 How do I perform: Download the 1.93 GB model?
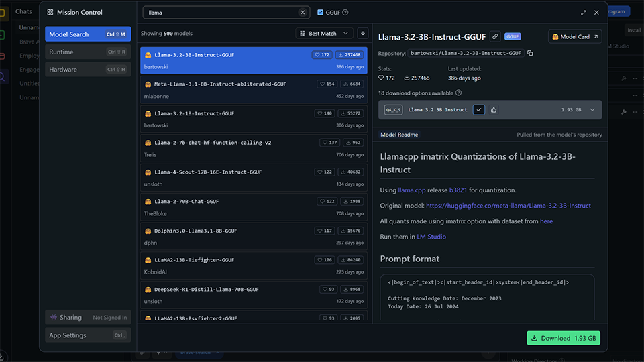coord(563,338)
